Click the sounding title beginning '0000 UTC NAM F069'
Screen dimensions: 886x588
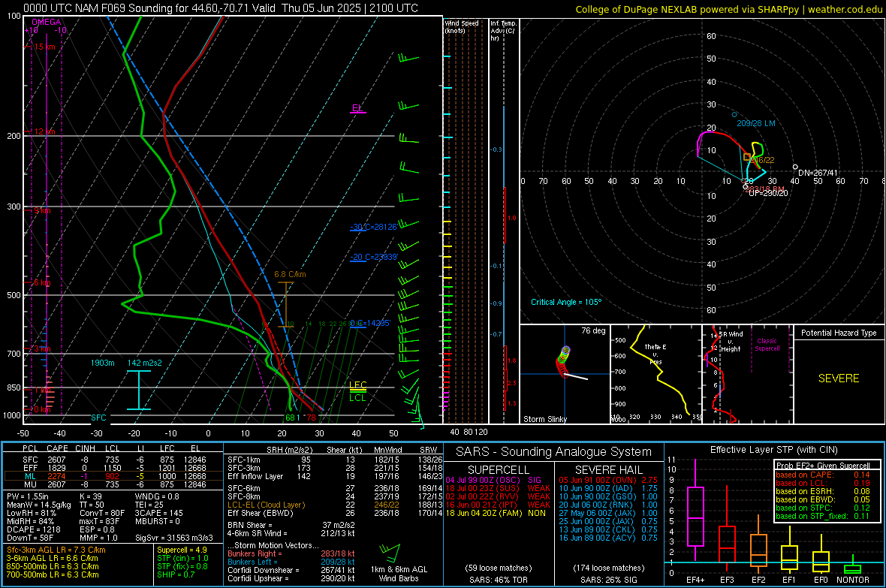click(221, 8)
